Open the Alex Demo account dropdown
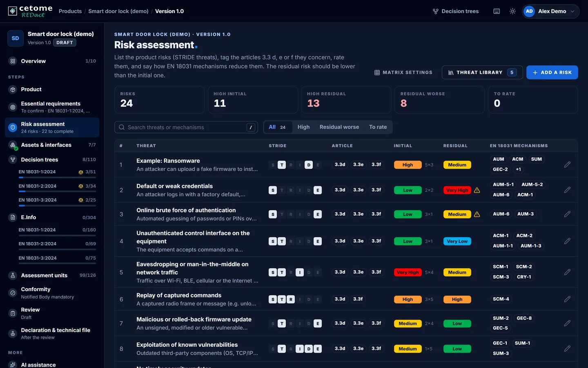The width and height of the screenshot is (588, 368). coord(550,11)
